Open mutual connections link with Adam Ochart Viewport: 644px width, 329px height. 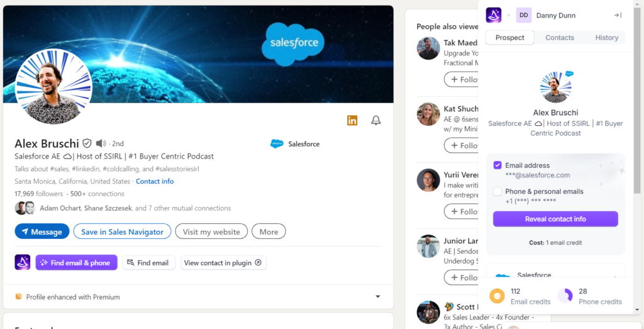(135, 208)
